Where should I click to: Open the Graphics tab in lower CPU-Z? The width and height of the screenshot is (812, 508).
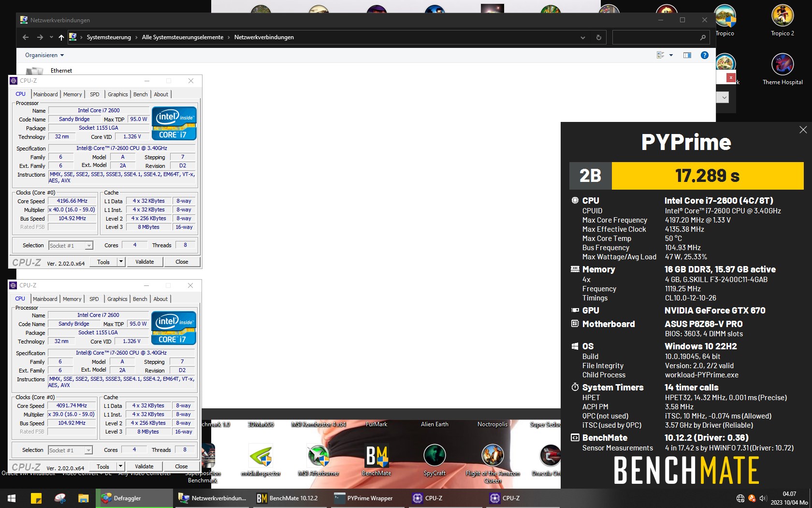(x=117, y=299)
